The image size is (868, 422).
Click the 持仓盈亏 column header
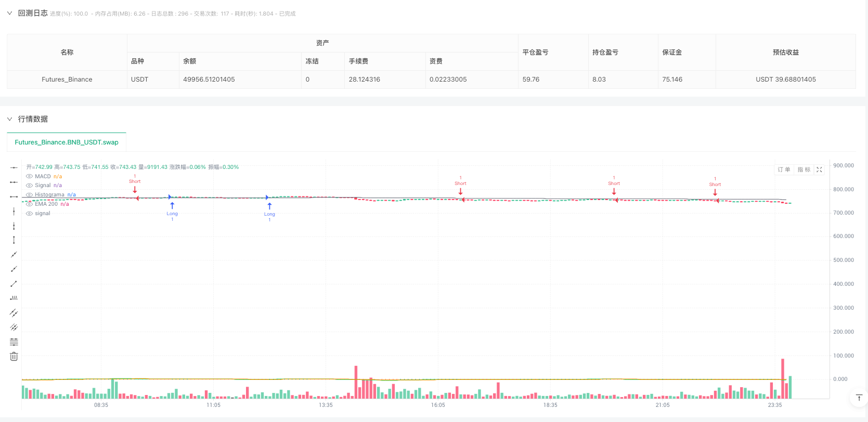623,52
